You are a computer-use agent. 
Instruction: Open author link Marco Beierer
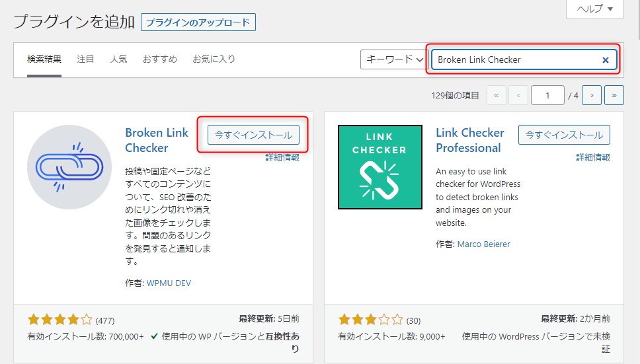[484, 244]
